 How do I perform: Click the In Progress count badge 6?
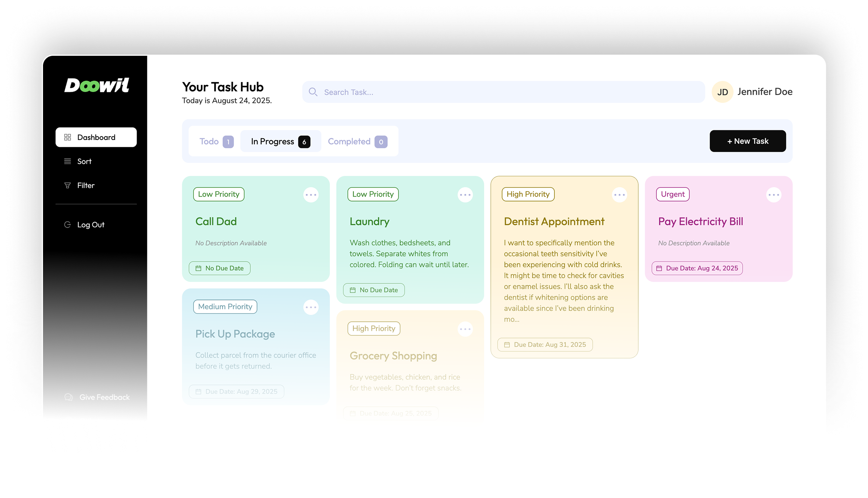click(x=304, y=142)
